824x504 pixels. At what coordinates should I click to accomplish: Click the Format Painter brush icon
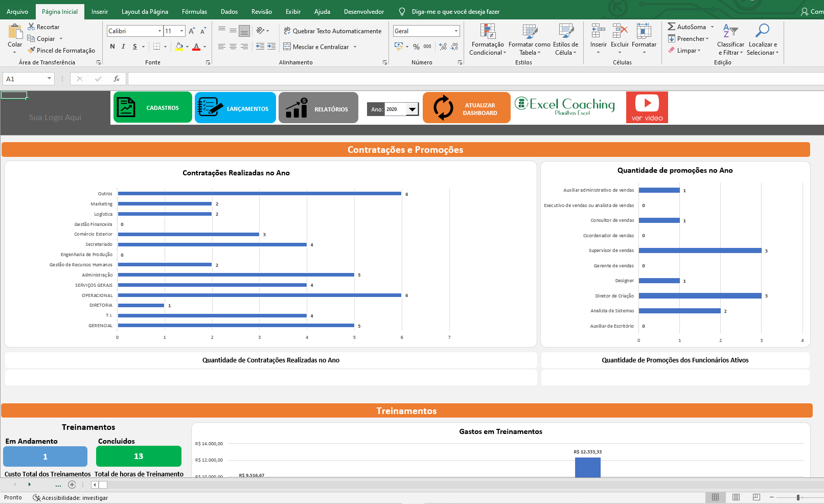click(32, 50)
